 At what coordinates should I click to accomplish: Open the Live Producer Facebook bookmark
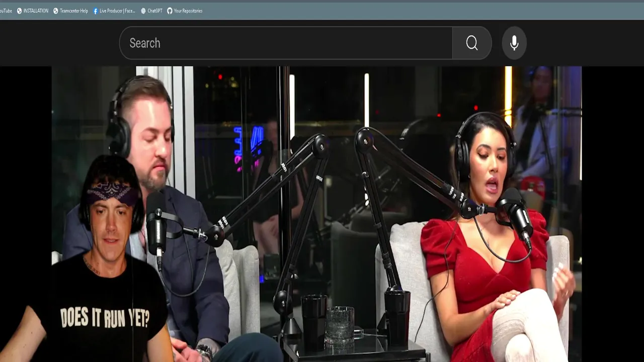pos(114,11)
